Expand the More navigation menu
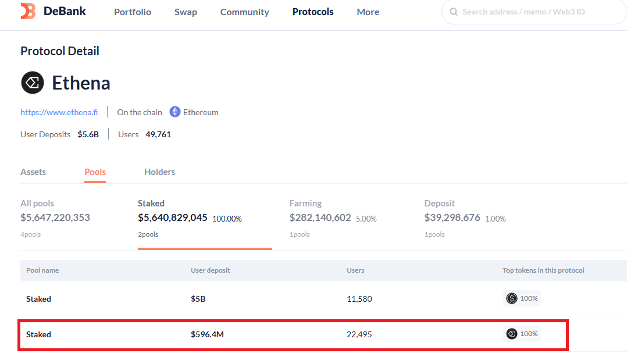Screen dimensions: 627x364 (x=368, y=12)
